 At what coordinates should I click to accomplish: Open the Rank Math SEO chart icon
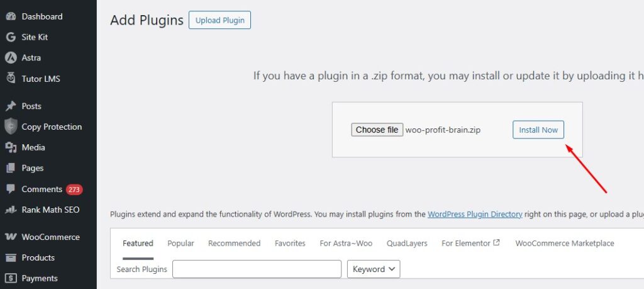tap(11, 210)
